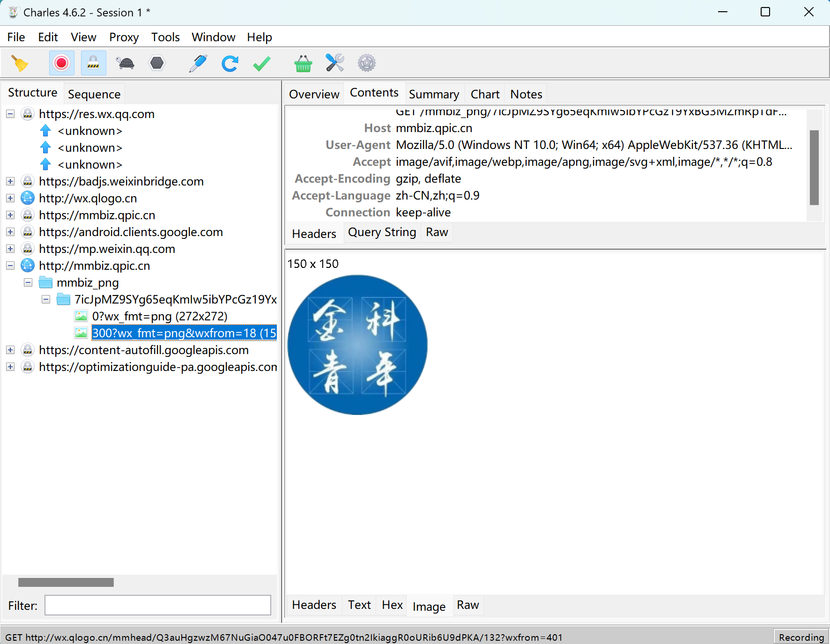Click the Filter input field
Screen dimensions: 830x644
click(158, 605)
